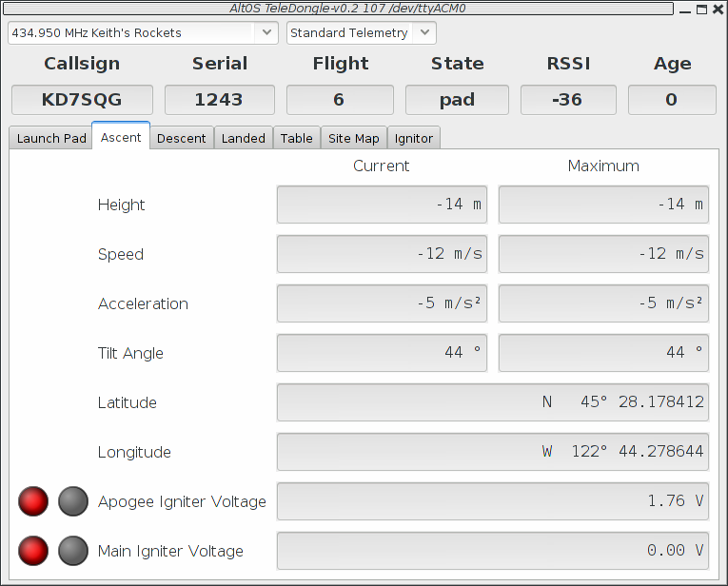Minimize the AltOS TeleDongle window

687,9
